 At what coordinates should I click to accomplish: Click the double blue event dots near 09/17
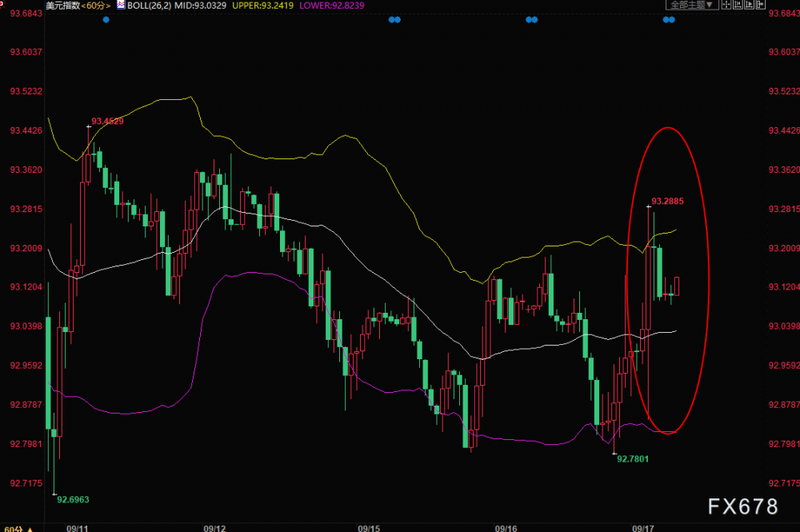(669, 20)
